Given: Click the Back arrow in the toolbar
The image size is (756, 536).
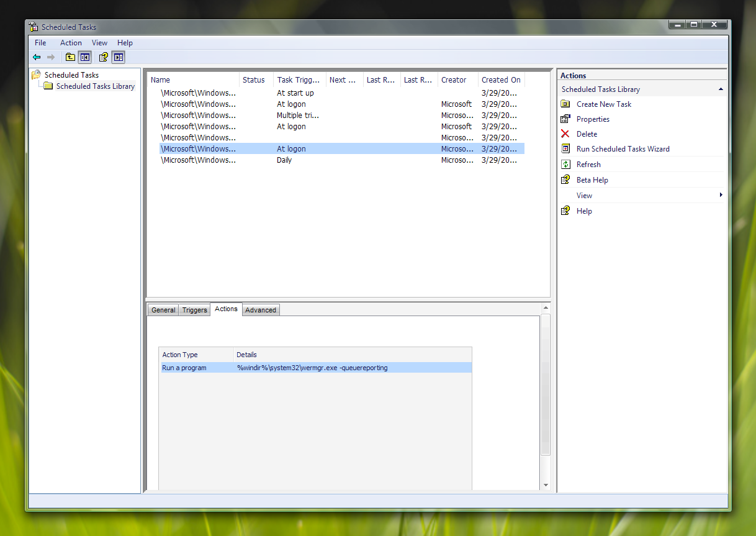Looking at the screenshot, I should click(37, 57).
